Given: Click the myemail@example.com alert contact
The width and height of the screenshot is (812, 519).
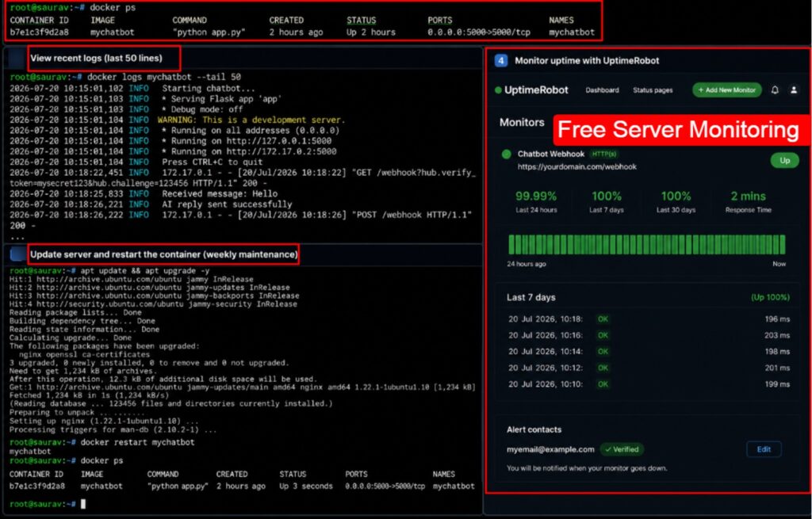Looking at the screenshot, I should point(550,449).
